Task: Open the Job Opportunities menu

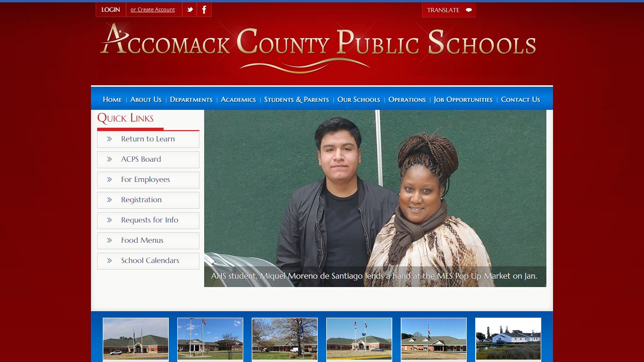Action: click(x=463, y=99)
